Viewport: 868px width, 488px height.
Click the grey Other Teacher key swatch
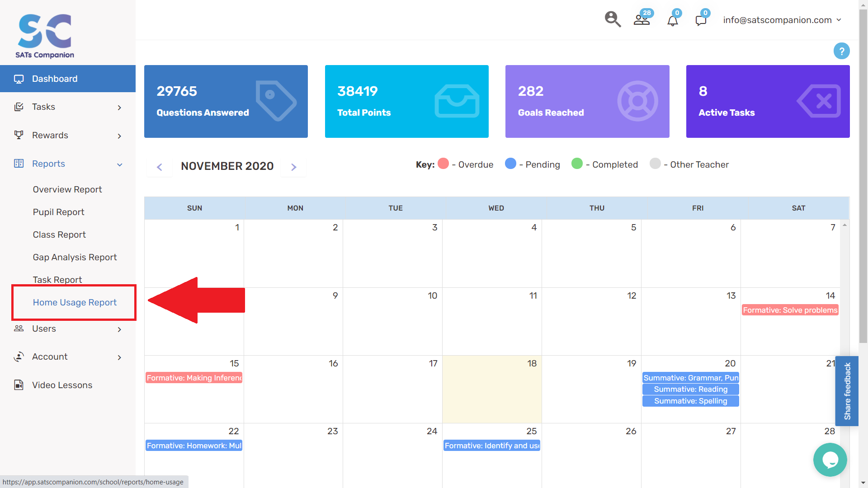655,164
